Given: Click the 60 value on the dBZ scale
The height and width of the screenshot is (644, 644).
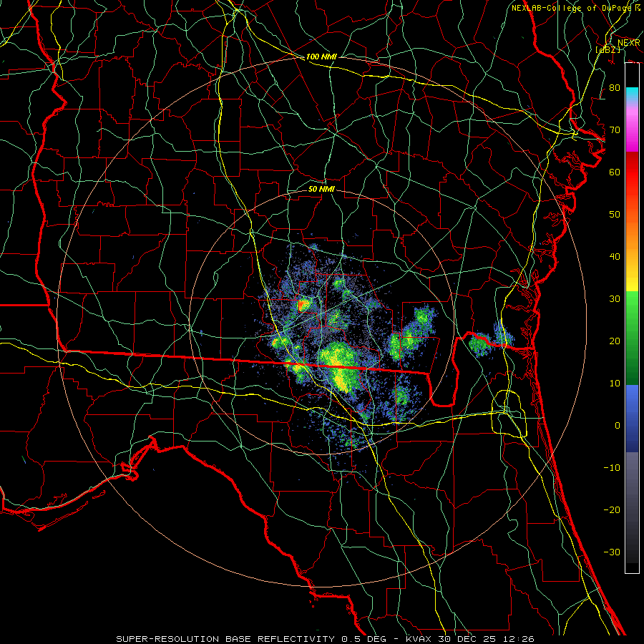Looking at the screenshot, I should click(x=615, y=172).
